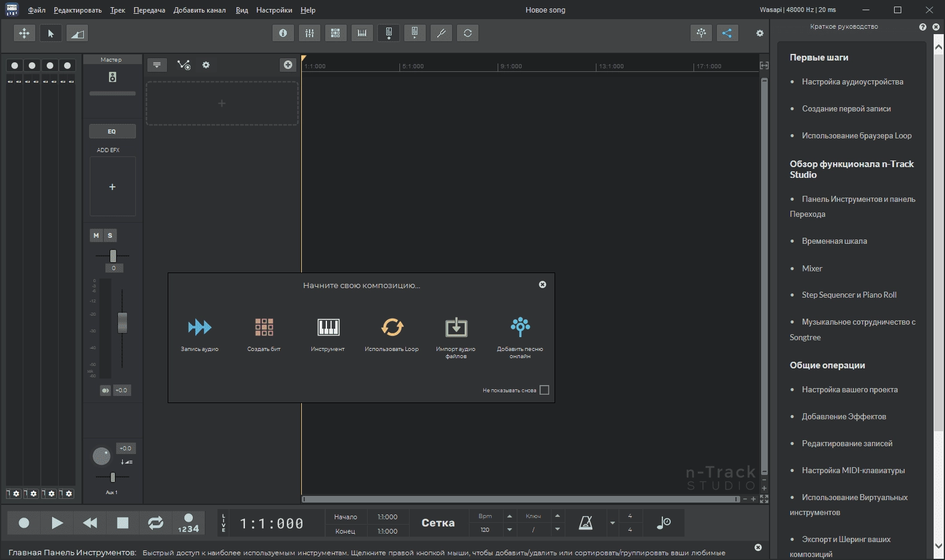Open the Добавить канал menu

coord(199,10)
